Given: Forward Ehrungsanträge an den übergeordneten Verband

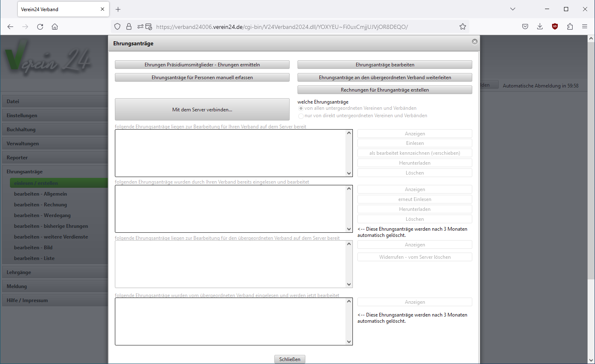Looking at the screenshot, I should (x=385, y=78).
